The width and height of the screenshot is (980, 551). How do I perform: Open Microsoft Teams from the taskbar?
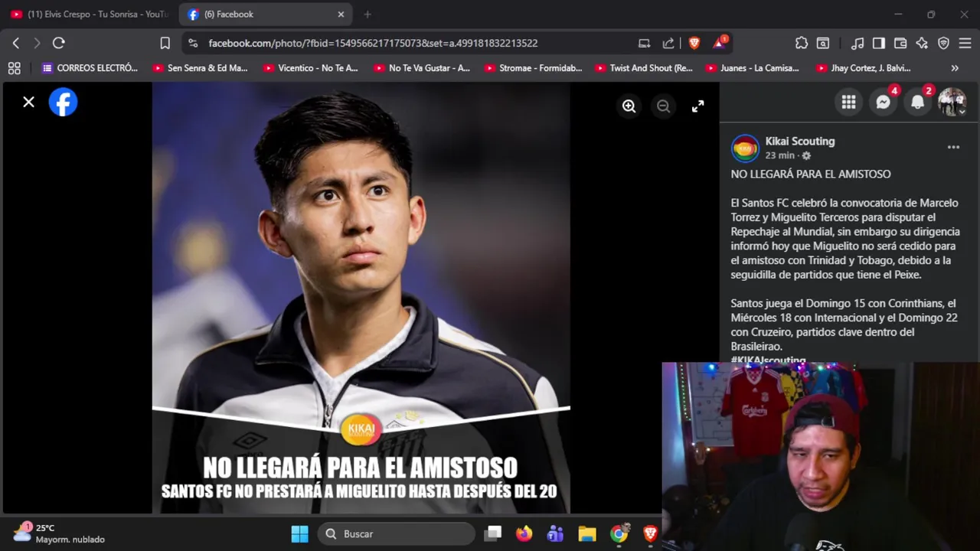555,533
